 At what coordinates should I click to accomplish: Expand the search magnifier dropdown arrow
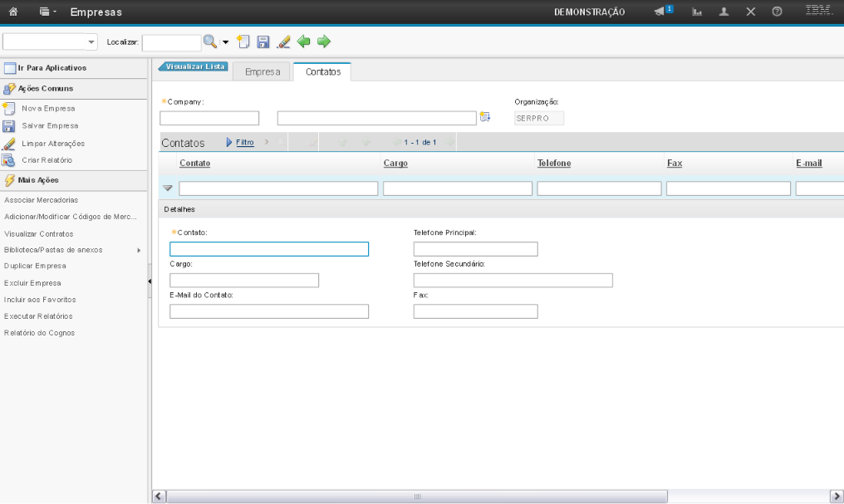coord(224,42)
